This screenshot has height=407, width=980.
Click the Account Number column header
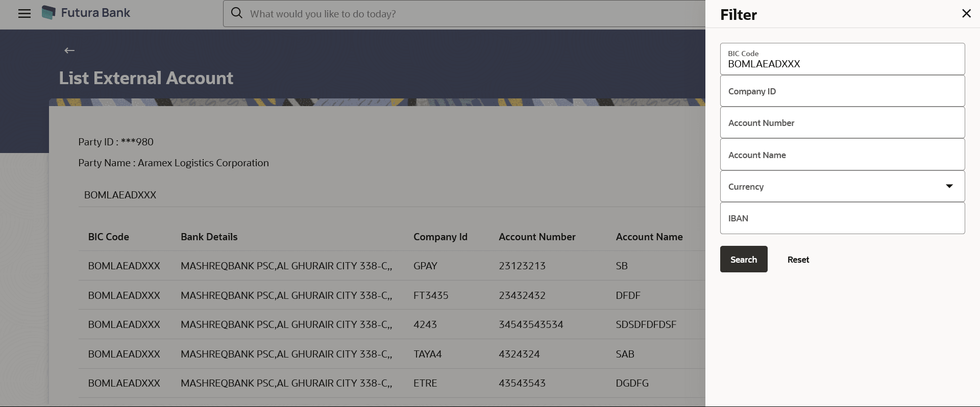point(537,237)
